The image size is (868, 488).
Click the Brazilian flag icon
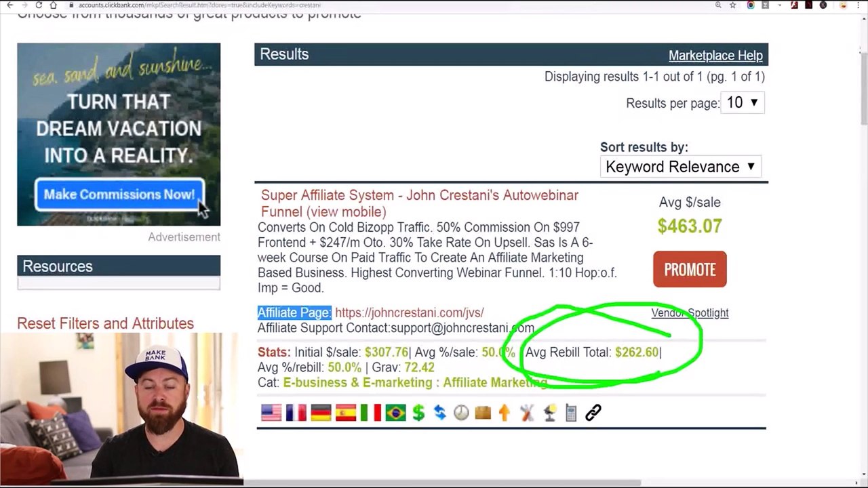[395, 413]
